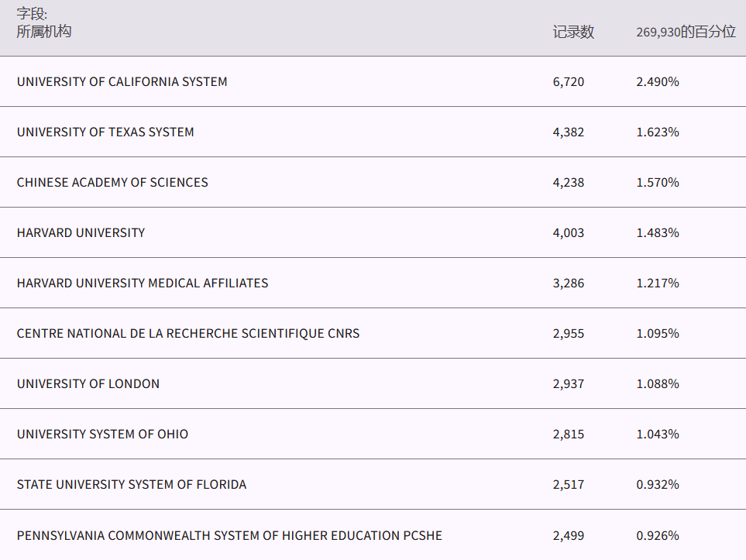Select the Pennsylvania Commonwealth System PCSHE entry
The image size is (746, 560).
(x=229, y=535)
